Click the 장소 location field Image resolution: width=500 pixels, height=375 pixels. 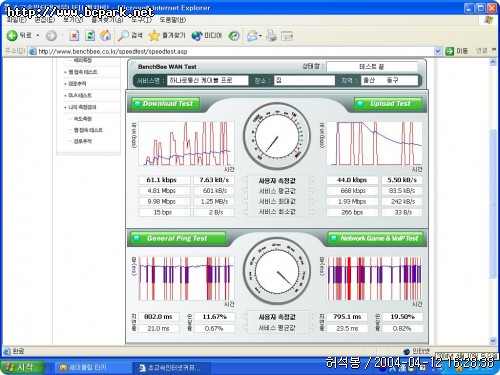click(x=304, y=80)
